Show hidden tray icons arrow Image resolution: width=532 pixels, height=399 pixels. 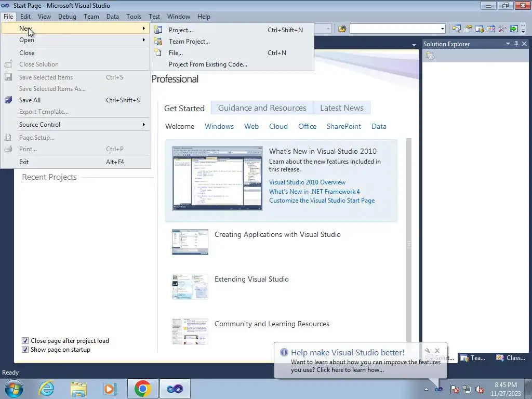point(426,389)
